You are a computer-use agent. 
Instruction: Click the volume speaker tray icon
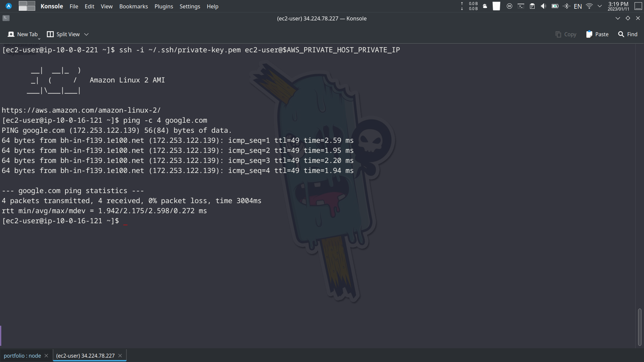543,6
